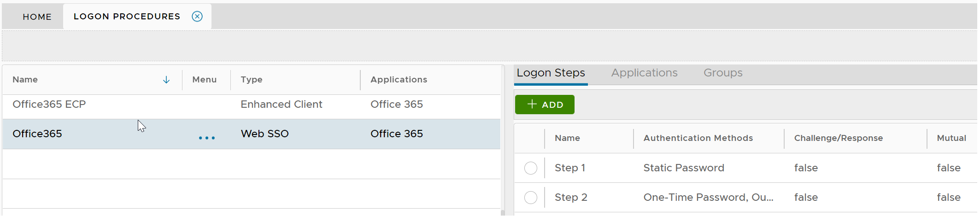Click One-Time Password entry in Step 2

[x=708, y=198]
